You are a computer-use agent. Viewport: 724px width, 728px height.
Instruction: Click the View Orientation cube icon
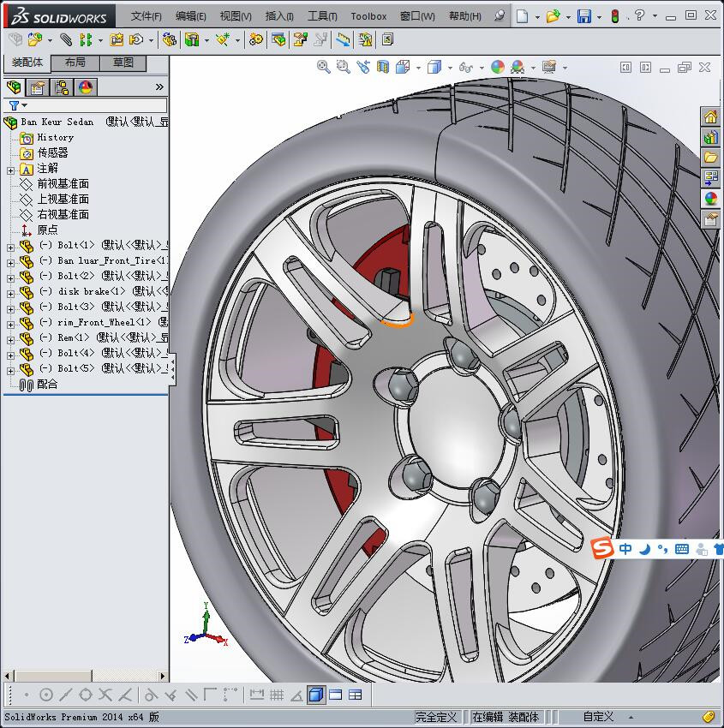click(403, 68)
